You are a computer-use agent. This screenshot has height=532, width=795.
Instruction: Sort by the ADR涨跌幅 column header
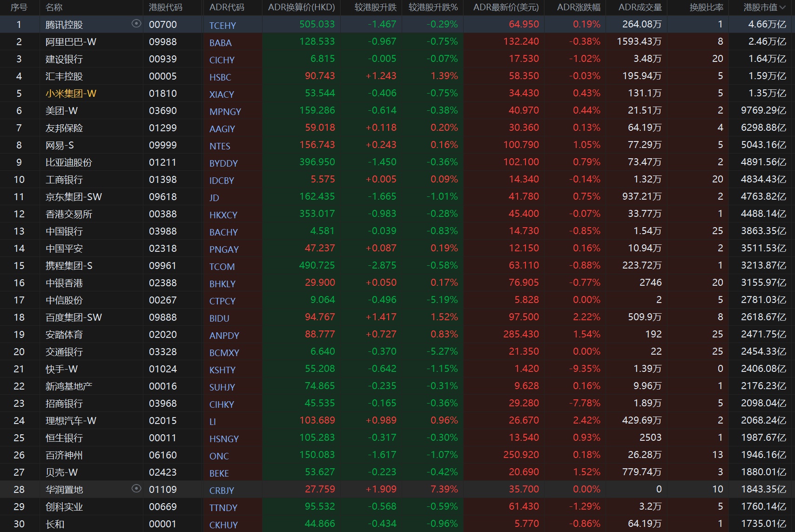579,7
